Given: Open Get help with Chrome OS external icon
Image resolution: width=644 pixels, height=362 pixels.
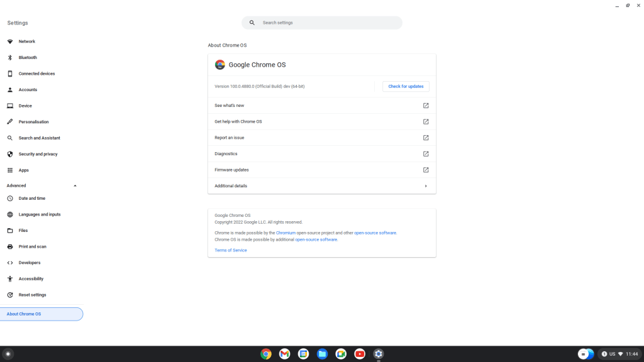Looking at the screenshot, I should tap(426, 121).
